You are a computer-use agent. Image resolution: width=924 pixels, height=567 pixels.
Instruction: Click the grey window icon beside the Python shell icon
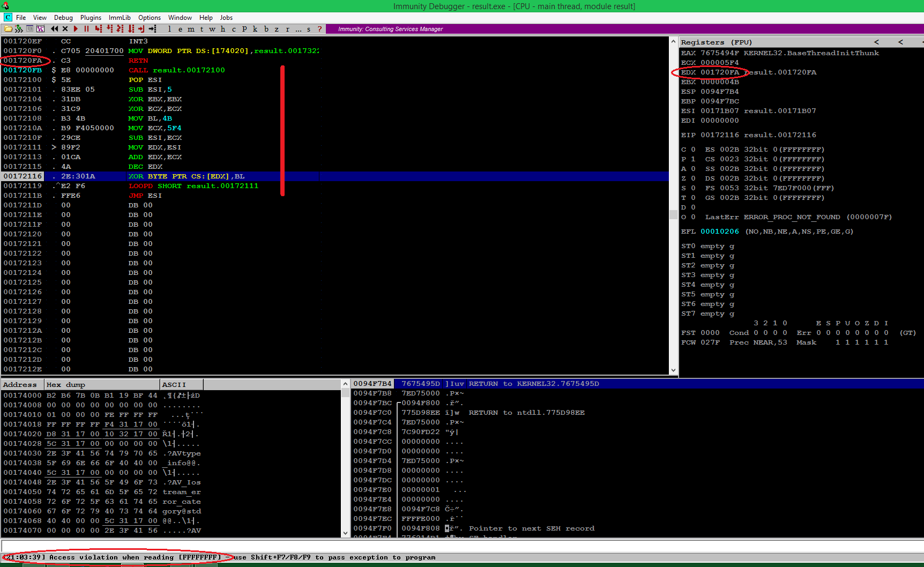tap(30, 29)
